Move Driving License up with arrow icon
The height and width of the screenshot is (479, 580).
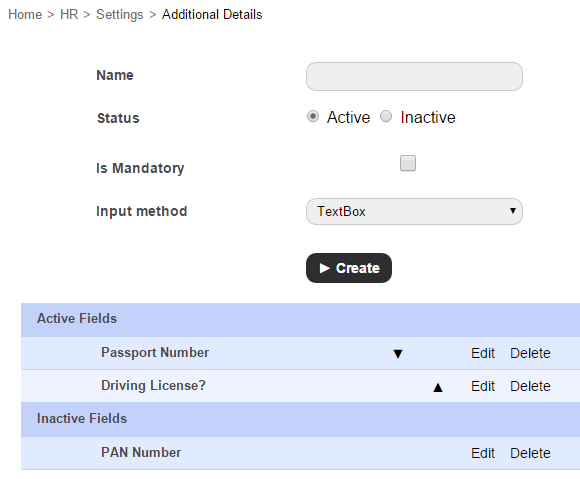438,387
